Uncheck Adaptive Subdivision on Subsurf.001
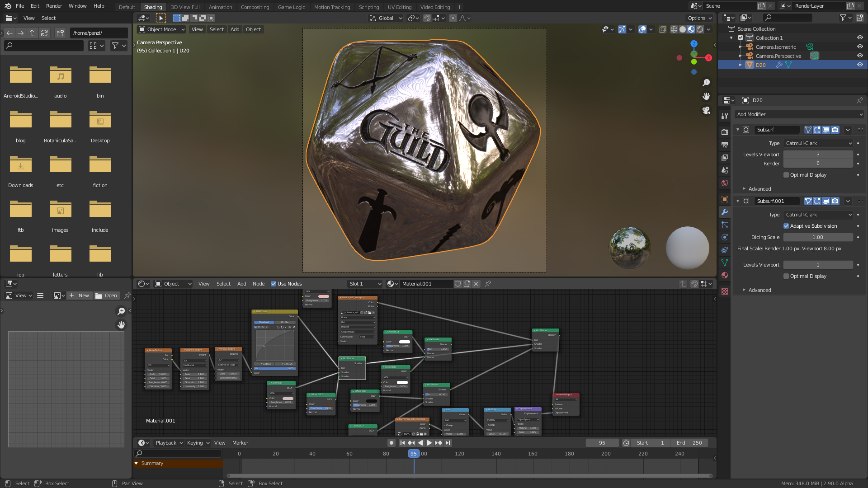 786,226
